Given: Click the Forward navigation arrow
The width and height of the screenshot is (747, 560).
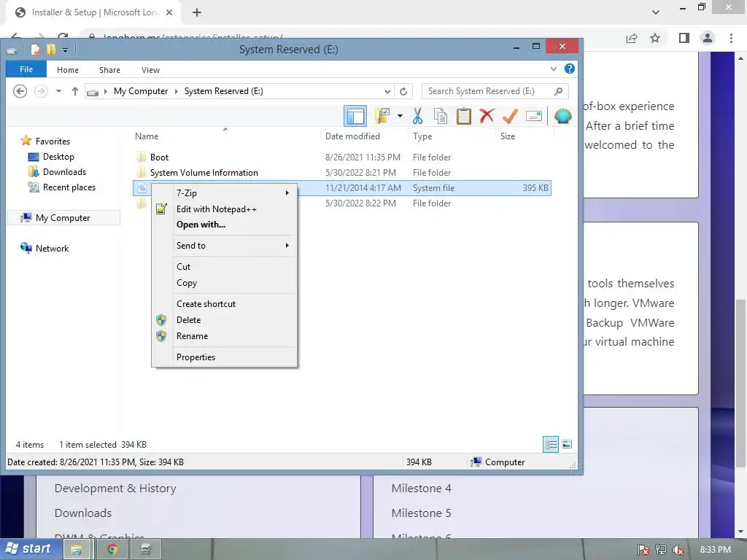Looking at the screenshot, I should click(41, 91).
